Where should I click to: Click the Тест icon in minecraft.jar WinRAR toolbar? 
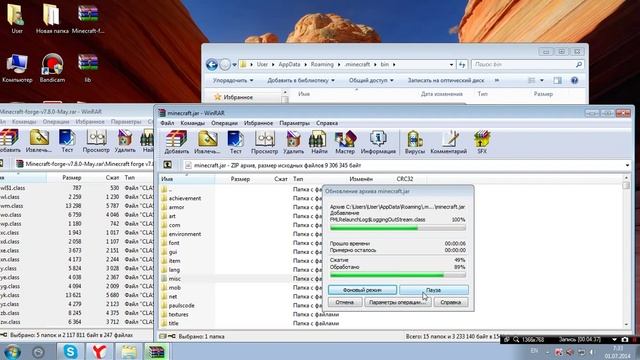click(236, 142)
